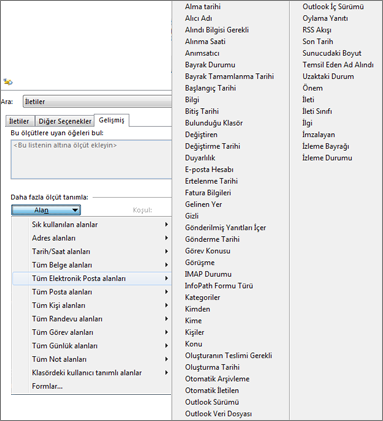
Task: Expand Tüm Kişi alanları submenu
Action: point(91,305)
